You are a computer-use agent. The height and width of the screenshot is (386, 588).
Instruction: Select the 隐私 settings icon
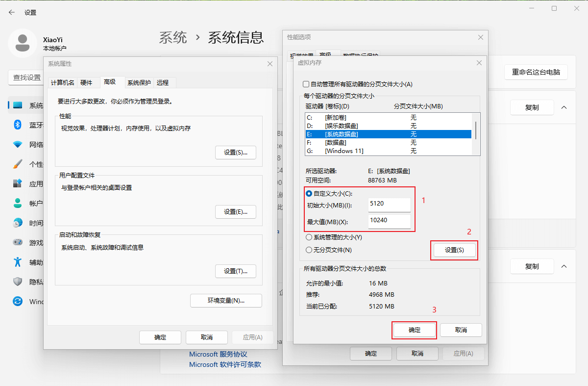click(17, 282)
